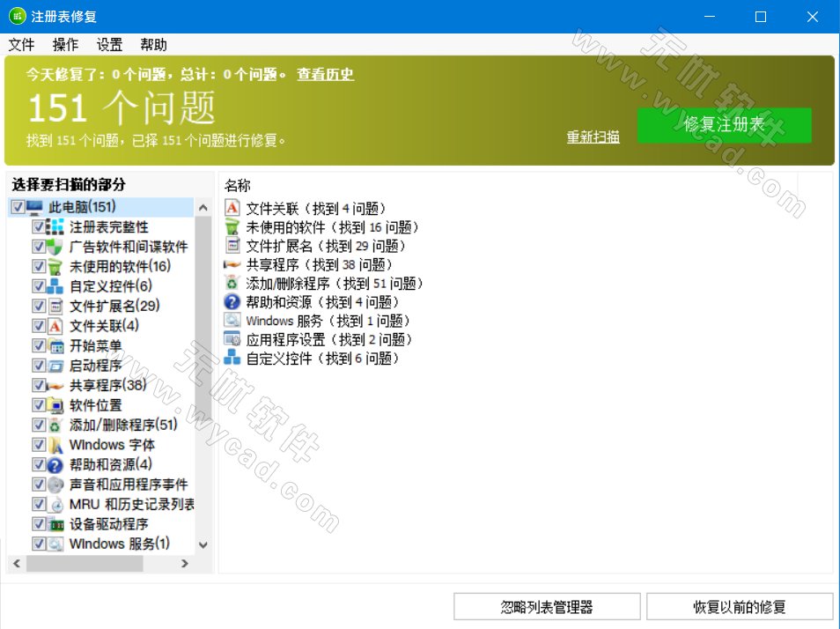Click the 声音和应用程序事件 disc icon
This screenshot has height=629, width=840.
tap(55, 485)
